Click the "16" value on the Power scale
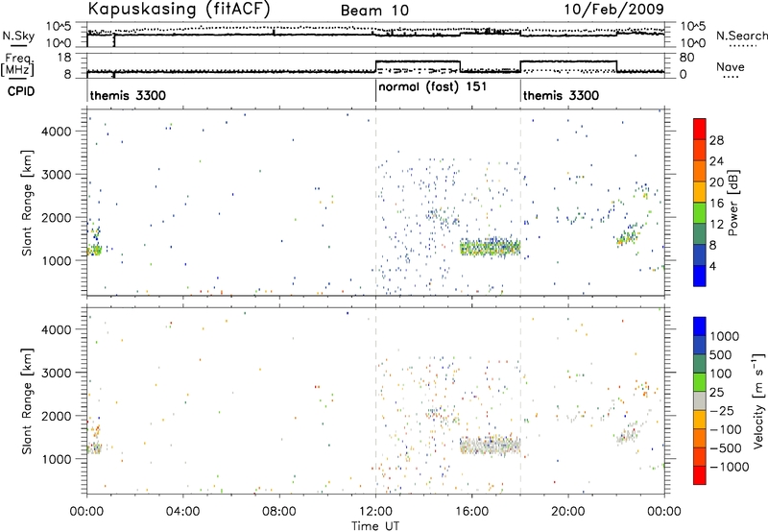This screenshot has height=532, width=768. click(716, 204)
